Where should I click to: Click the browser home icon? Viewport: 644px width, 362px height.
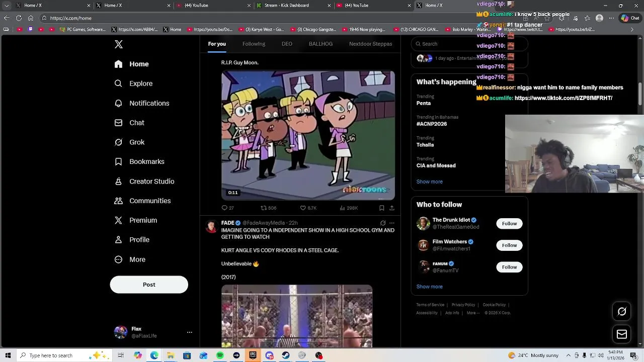pos(31,18)
